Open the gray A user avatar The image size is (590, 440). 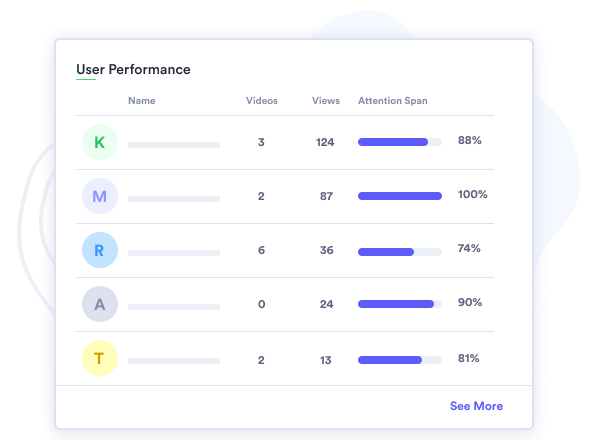100,304
